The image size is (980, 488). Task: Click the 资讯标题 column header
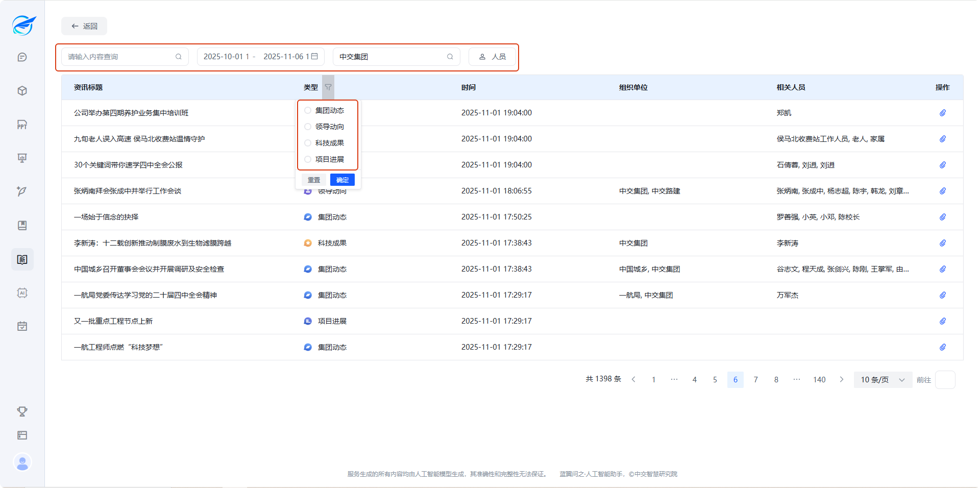(x=88, y=87)
